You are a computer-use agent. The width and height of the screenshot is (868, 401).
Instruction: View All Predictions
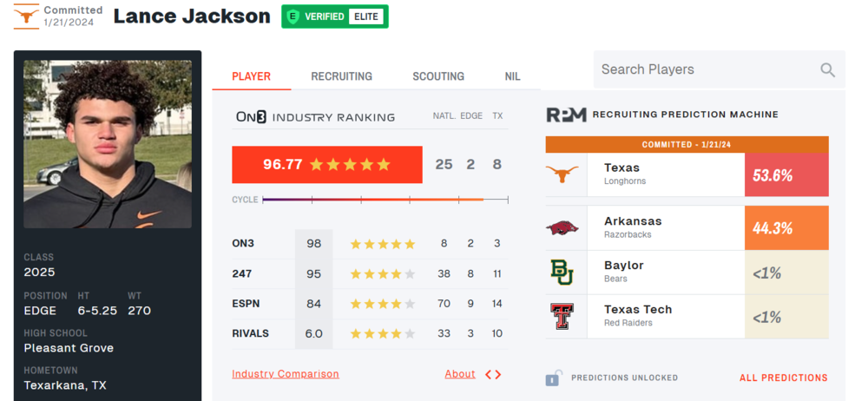[x=783, y=378]
